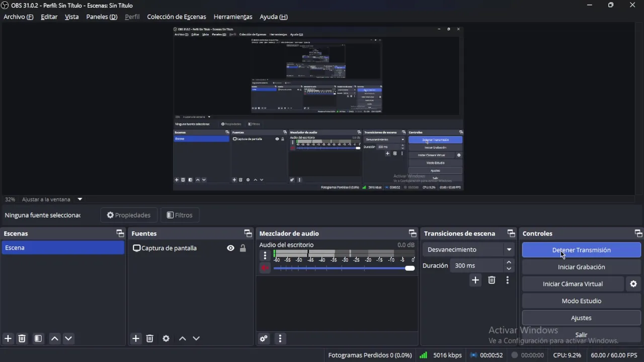This screenshot has height=362, width=644.
Task: Click Fotogramas Perdidos 0 (0.0%) text
Action: (370, 355)
